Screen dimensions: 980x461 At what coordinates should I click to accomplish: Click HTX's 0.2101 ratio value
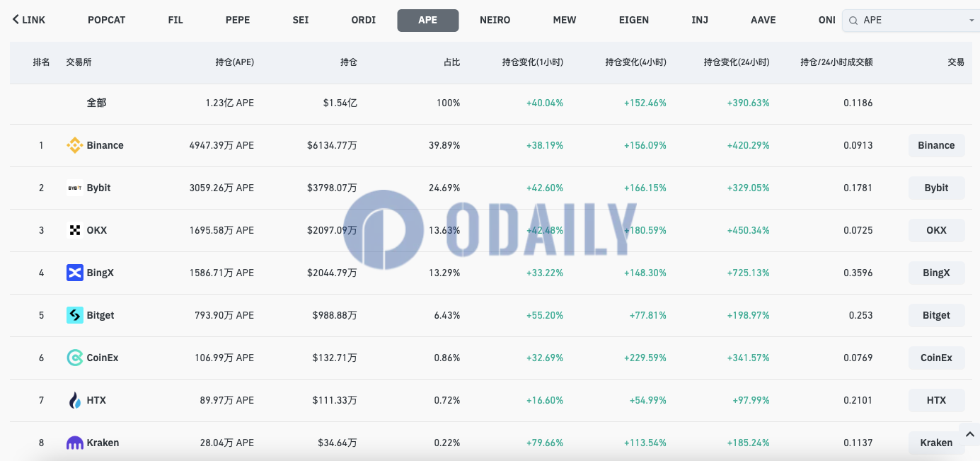click(858, 400)
